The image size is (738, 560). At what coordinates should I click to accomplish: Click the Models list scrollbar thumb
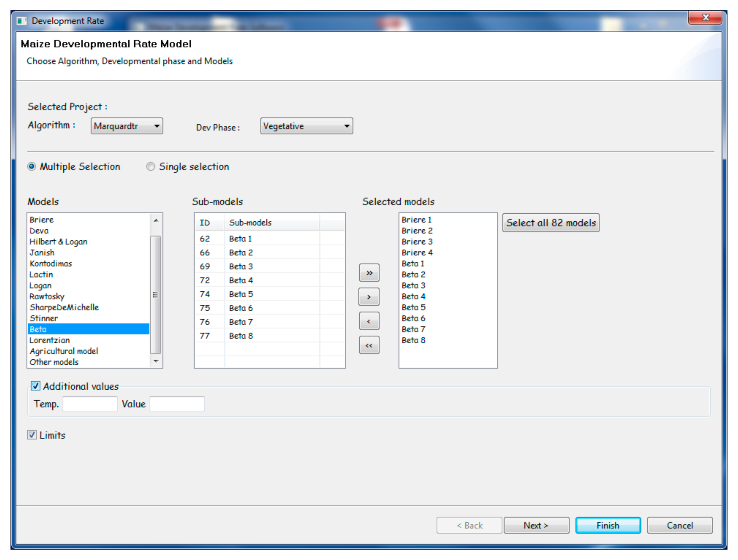click(156, 295)
